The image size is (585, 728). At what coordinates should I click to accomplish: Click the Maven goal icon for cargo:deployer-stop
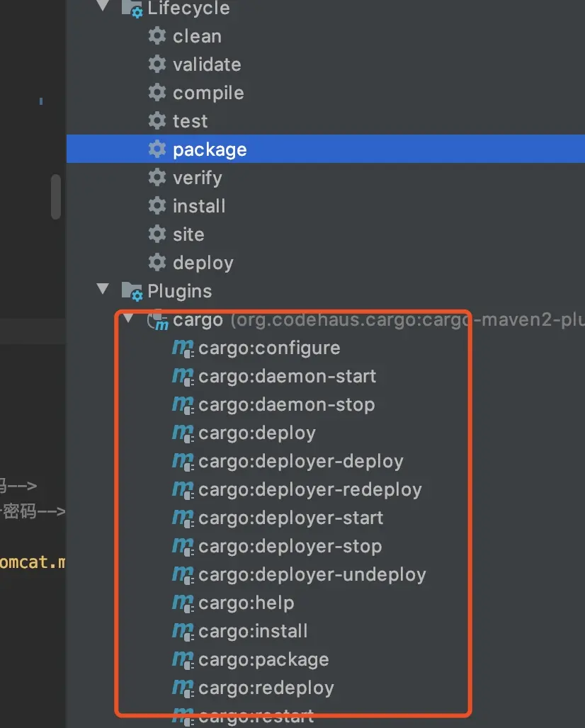pyautogui.click(x=183, y=547)
